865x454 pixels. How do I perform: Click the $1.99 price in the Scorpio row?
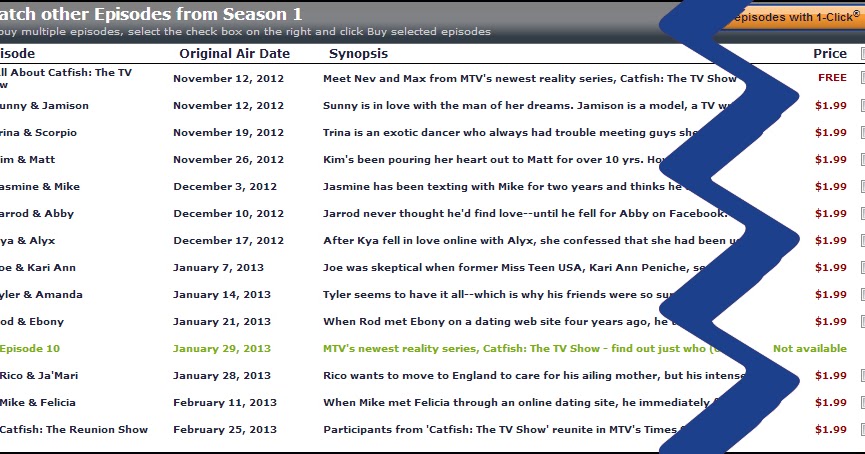(x=831, y=132)
